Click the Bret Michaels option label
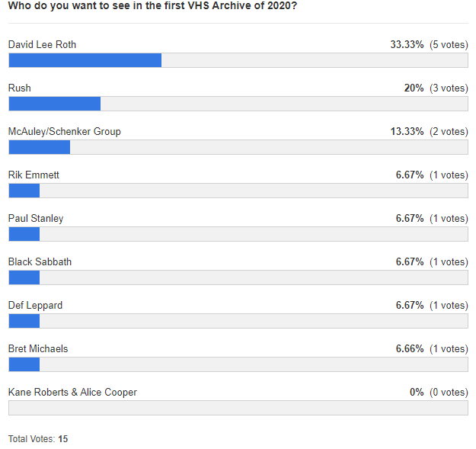The image size is (476, 449). point(38,349)
